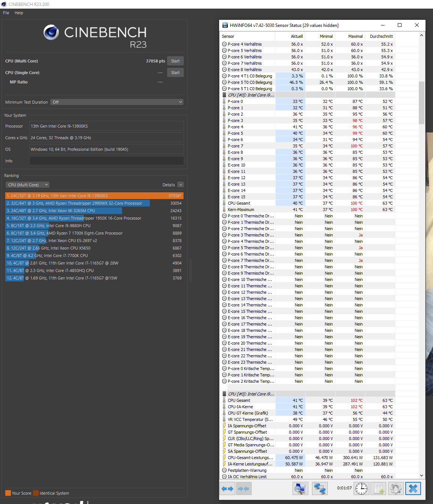
Task: Open the Minimum Test Duration dropdown
Action: pos(117,102)
